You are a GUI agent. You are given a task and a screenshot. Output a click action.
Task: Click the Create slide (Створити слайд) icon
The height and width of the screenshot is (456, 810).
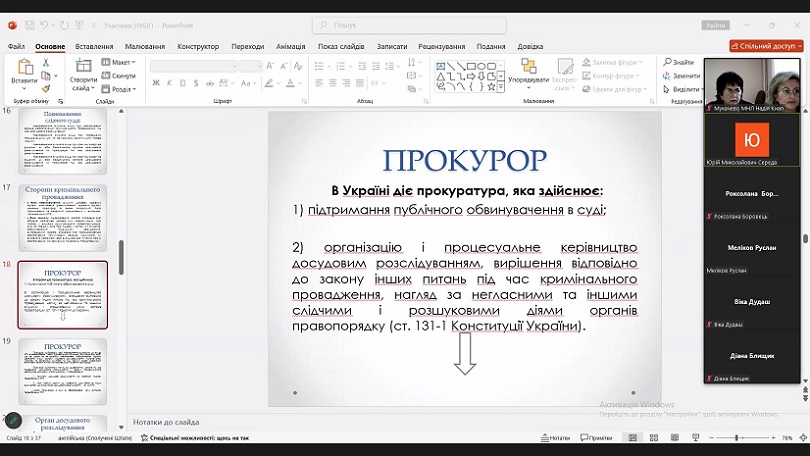(83, 66)
